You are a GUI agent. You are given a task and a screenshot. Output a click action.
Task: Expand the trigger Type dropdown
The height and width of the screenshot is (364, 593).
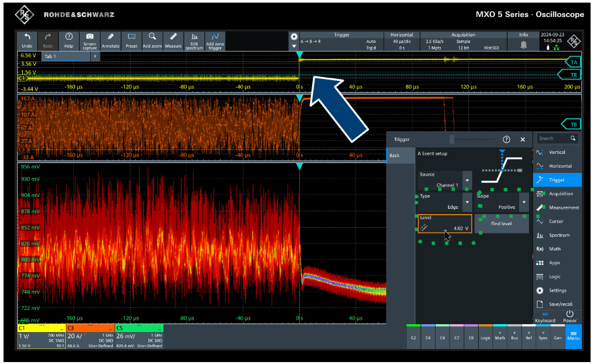(468, 202)
